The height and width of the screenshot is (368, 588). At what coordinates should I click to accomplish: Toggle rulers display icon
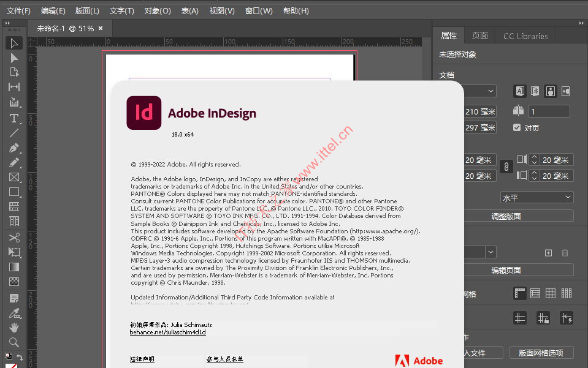pos(520,293)
